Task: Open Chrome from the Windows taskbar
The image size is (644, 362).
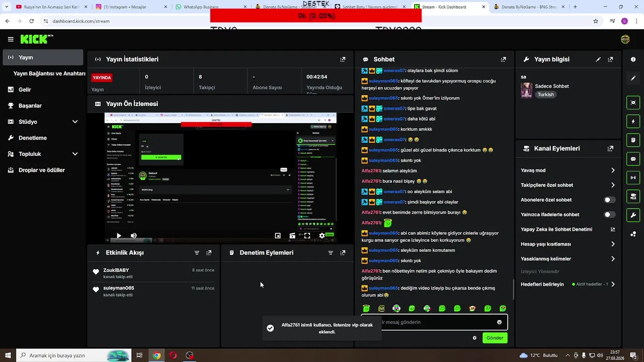Action: click(x=157, y=355)
